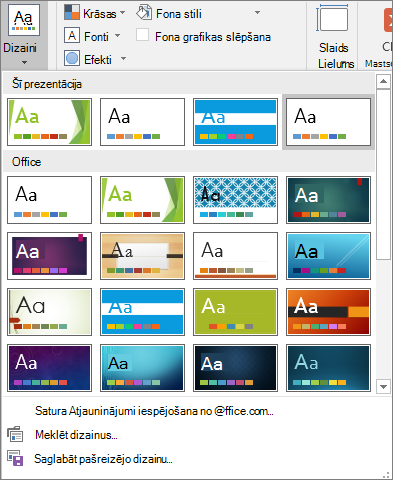Choose Saglabāt pašreizējo dizainu menu entry
The height and width of the screenshot is (480, 393).
pos(103,459)
